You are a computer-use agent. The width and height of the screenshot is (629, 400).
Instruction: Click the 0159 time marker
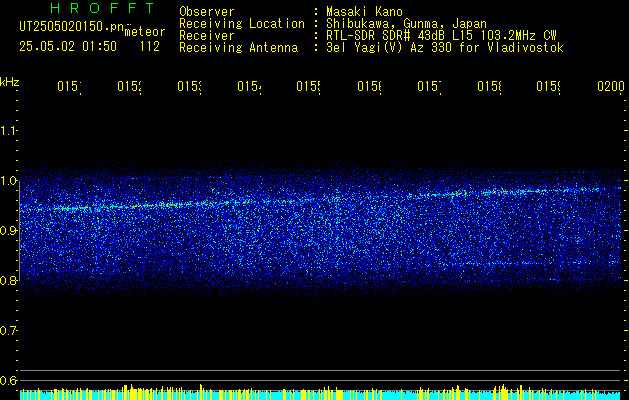[x=549, y=87]
